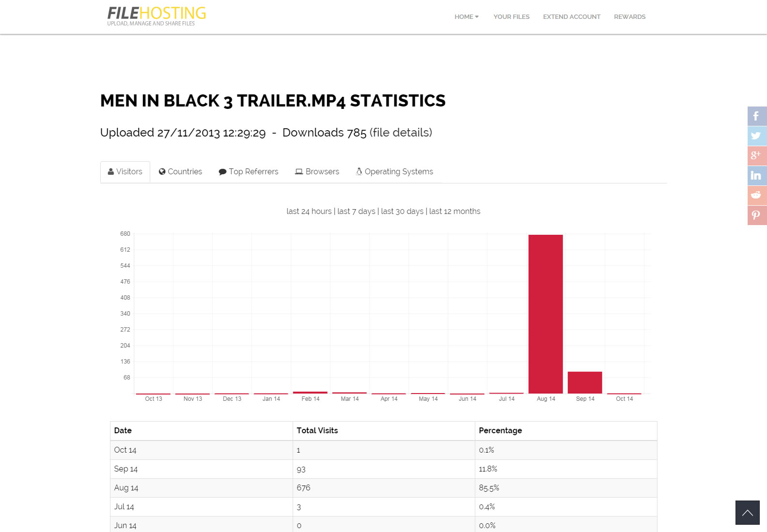767x532 pixels.
Task: Go to Your Files page
Action: tap(511, 16)
